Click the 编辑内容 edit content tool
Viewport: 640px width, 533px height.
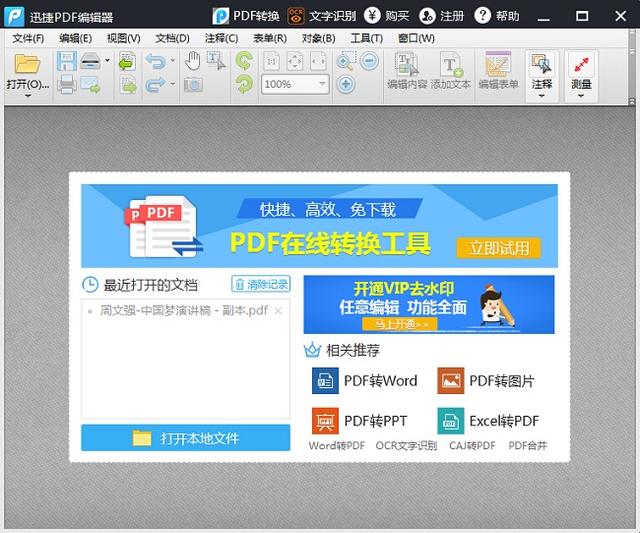click(x=407, y=70)
